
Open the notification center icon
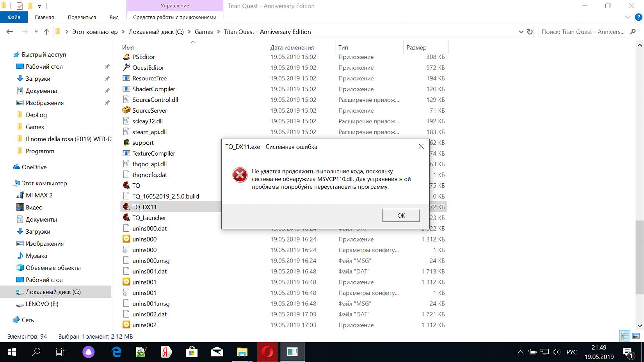point(628,352)
